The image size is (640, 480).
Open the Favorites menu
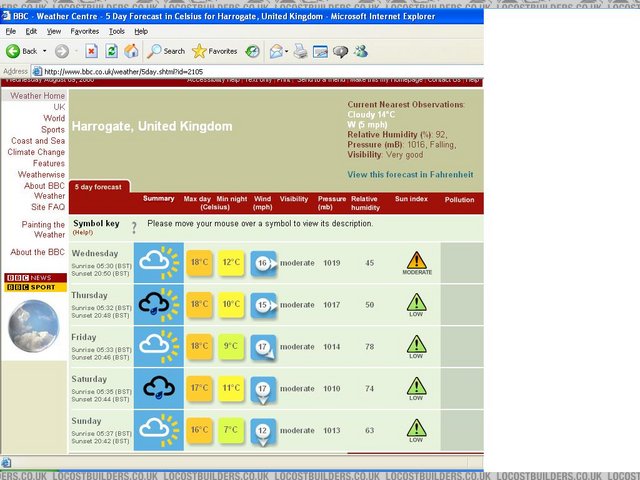[84, 31]
